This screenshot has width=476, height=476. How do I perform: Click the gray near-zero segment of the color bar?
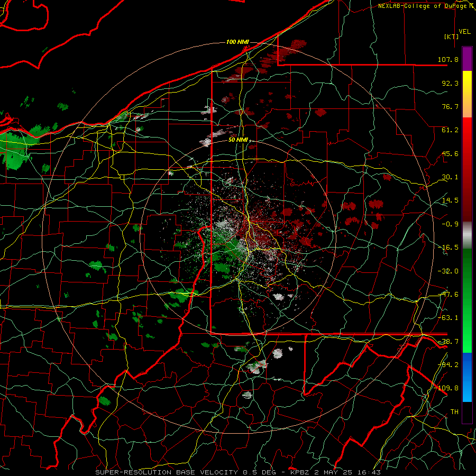(x=467, y=235)
